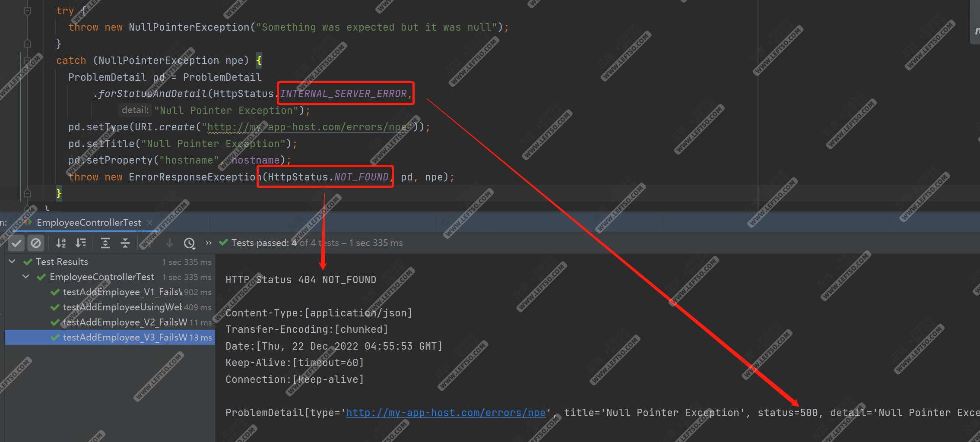The width and height of the screenshot is (980, 442).
Task: Sort test results by duration
Action: click(x=81, y=243)
